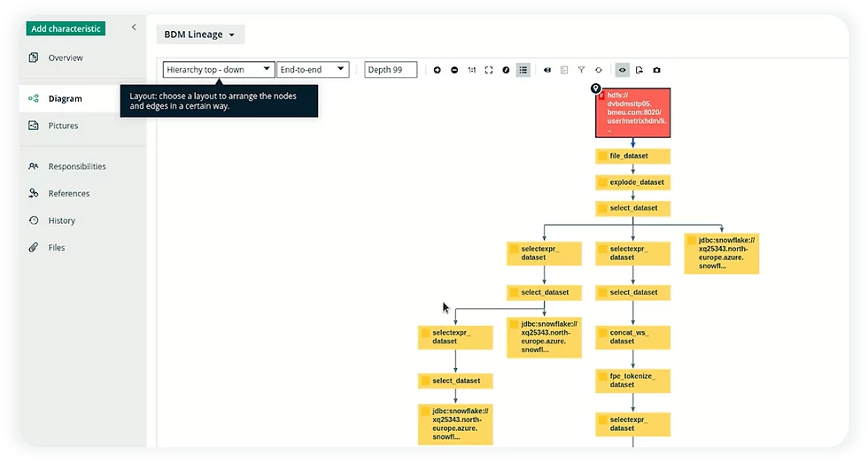
Task: Select the fpe_tokenize_dataset node
Action: 632,381
